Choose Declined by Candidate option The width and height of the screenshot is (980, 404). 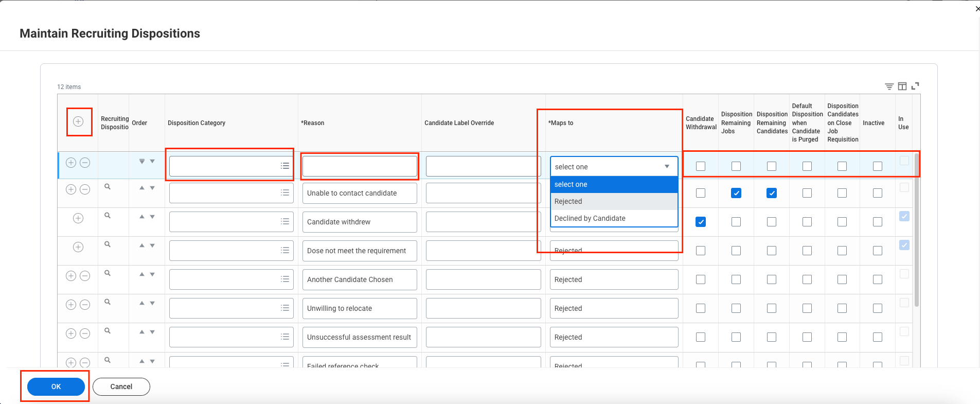(x=614, y=218)
